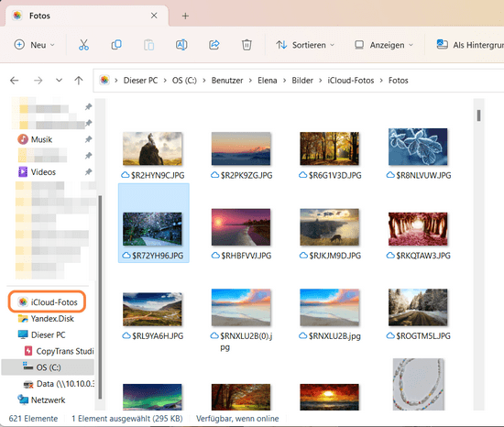Screen dimensions: 504x427
Task: Expand chevron after Bilder in path
Action: click(320, 81)
